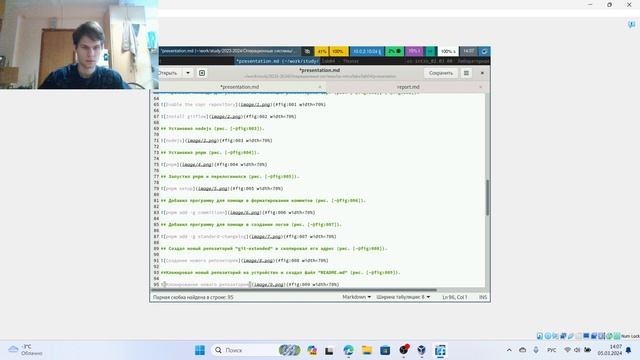640x360 pixels.
Task: Click the 100% volume status block
Action: (448, 51)
